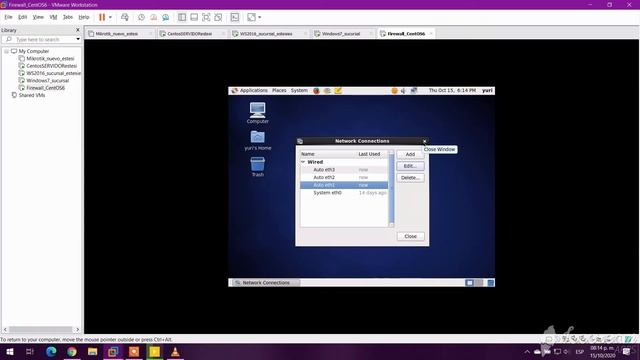Viewport: 640px width, 360px height.
Task: Take a snapshot using the clock icon
Action: (141, 17)
